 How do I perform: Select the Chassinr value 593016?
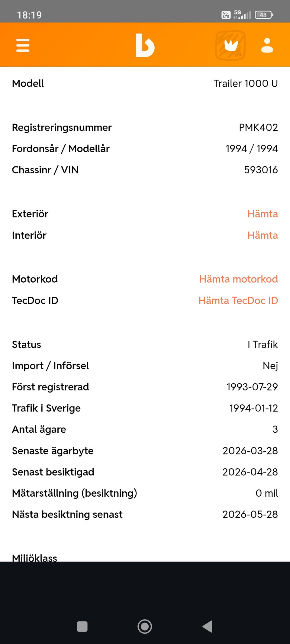261,170
